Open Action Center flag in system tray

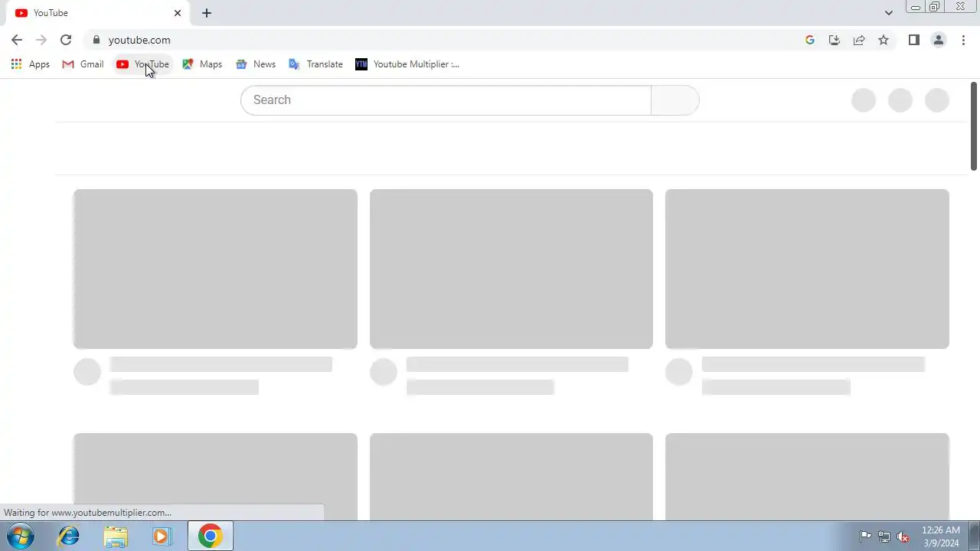coord(865,536)
